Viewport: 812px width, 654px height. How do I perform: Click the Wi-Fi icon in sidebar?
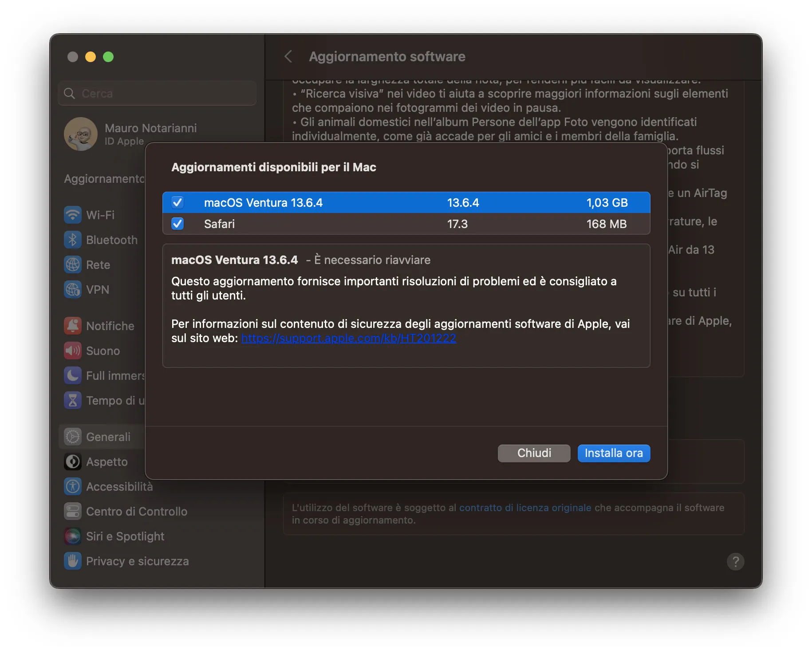tap(73, 215)
